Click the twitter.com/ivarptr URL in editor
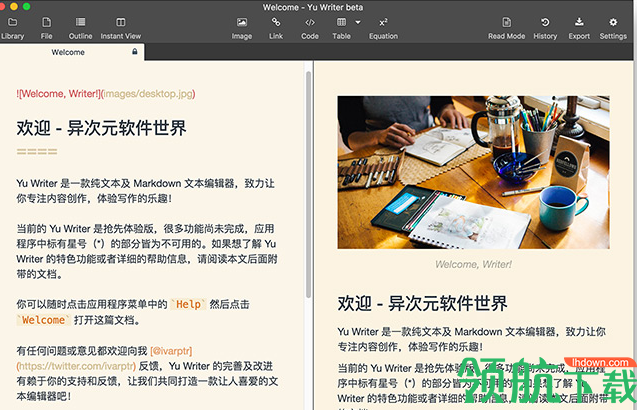 76,366
